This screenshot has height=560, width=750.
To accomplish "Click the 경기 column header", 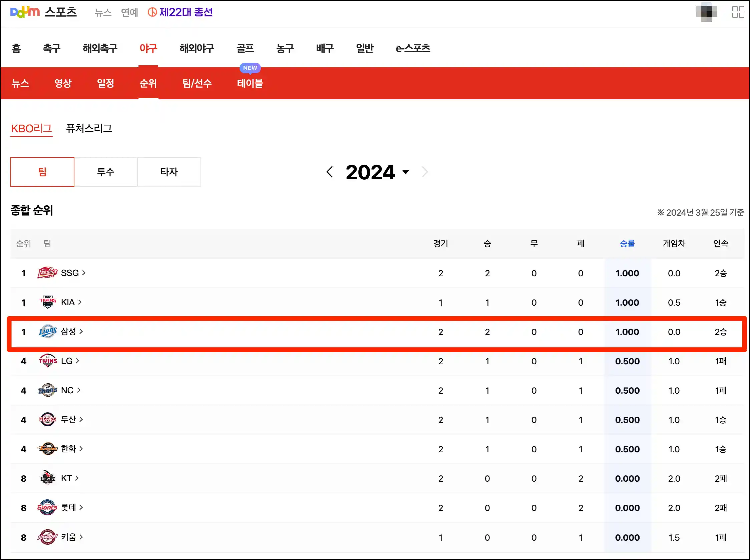I will coord(440,243).
